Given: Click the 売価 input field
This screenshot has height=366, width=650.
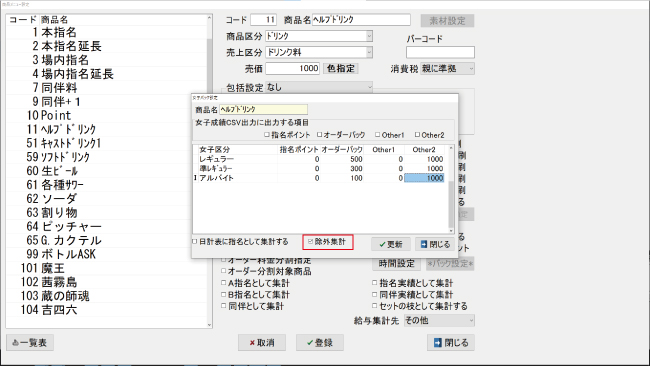Looking at the screenshot, I should (293, 68).
